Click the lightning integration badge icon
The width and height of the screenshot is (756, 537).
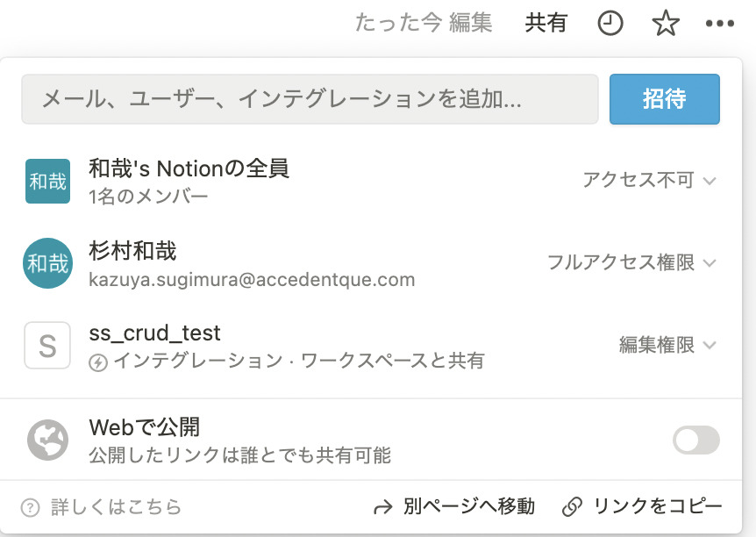tap(98, 362)
